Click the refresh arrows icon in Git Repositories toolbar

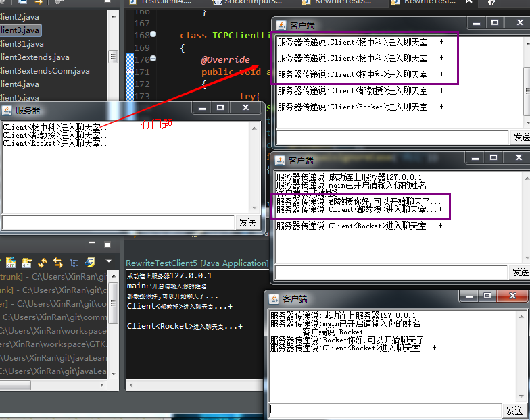pyautogui.click(x=43, y=262)
